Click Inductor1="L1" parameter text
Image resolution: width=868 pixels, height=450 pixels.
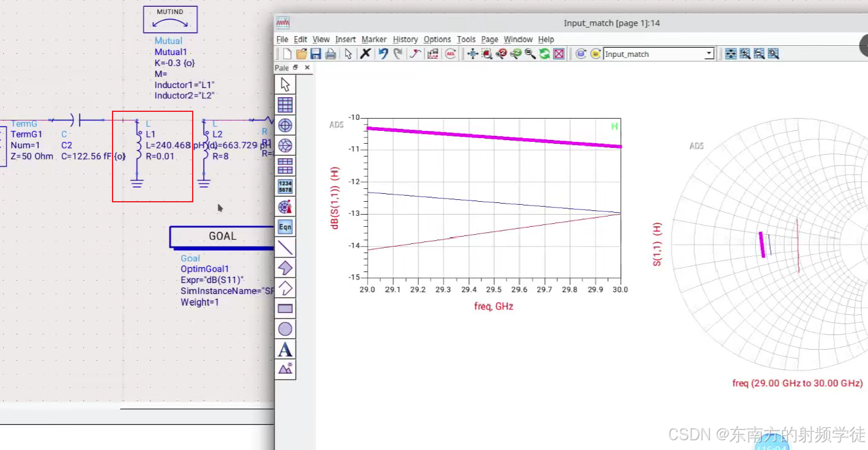point(185,85)
